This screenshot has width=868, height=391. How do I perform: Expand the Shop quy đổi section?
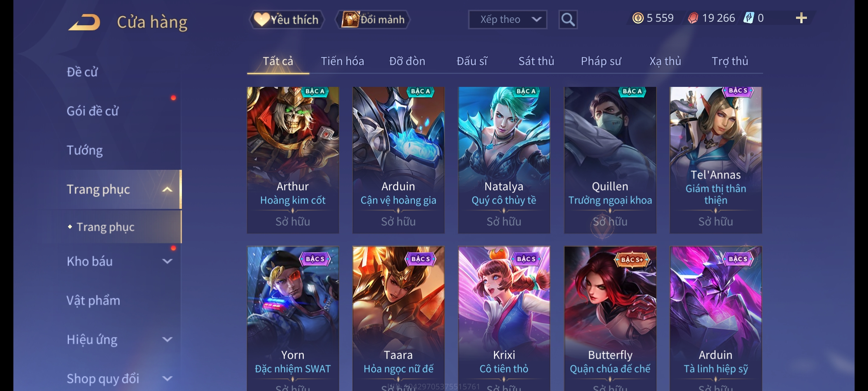(167, 378)
